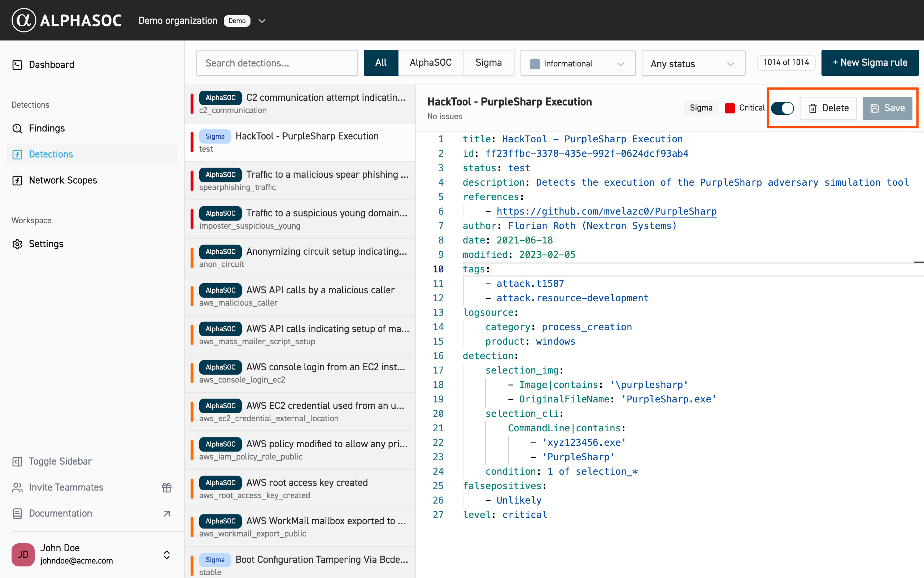This screenshot has width=924, height=578.
Task: Select the All filter tab
Action: 381,63
